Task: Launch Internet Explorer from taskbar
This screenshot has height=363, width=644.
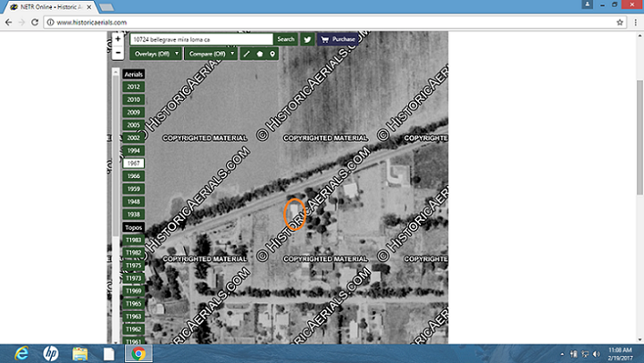Action: [x=21, y=353]
